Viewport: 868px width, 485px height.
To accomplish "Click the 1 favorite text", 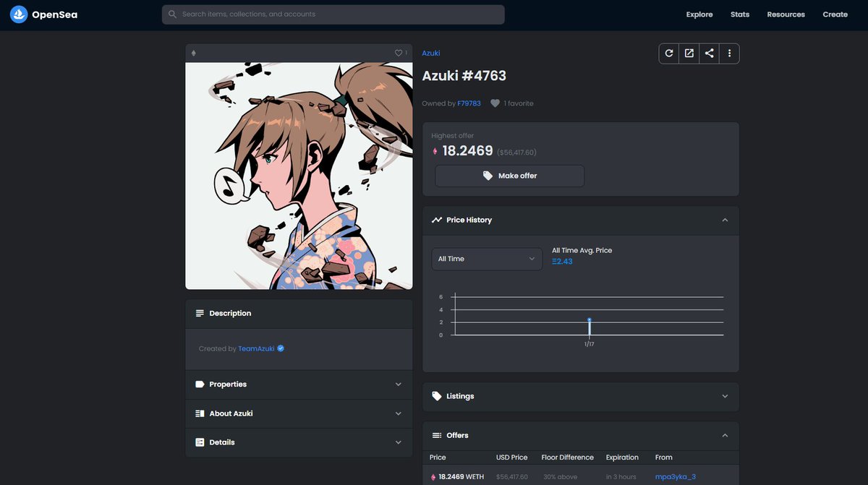I will 519,103.
